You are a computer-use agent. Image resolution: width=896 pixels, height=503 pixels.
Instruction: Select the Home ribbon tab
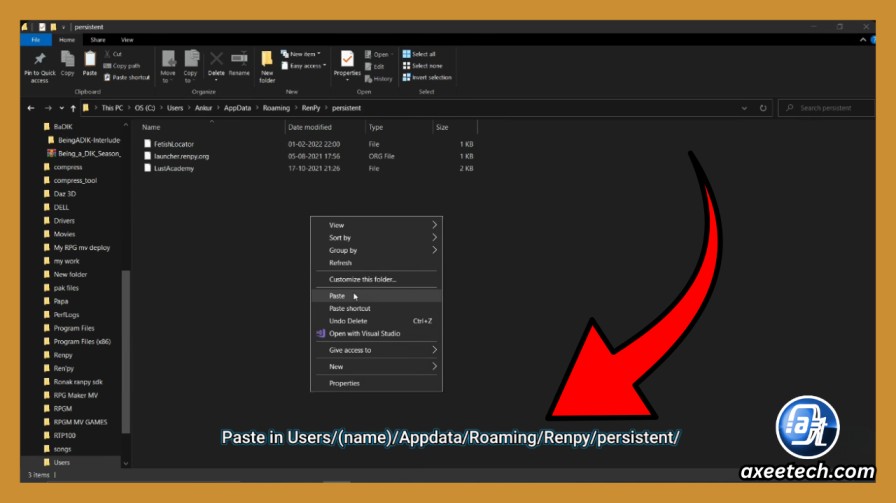(67, 40)
